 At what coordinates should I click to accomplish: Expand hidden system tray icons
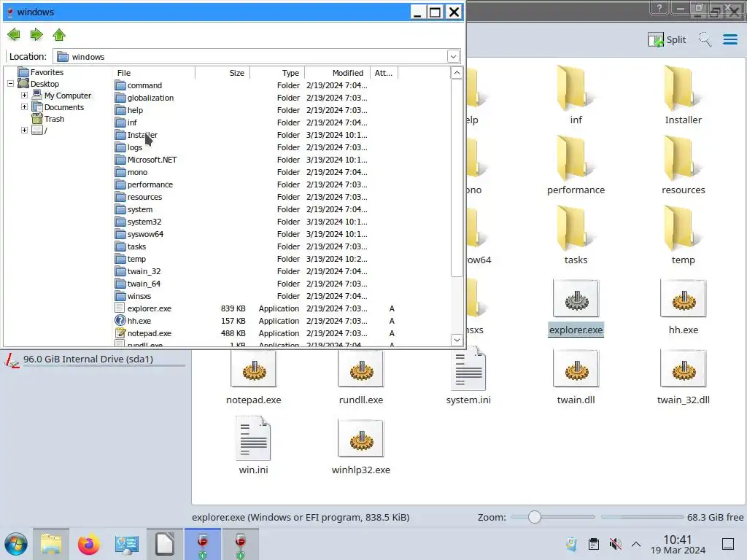tap(636, 544)
